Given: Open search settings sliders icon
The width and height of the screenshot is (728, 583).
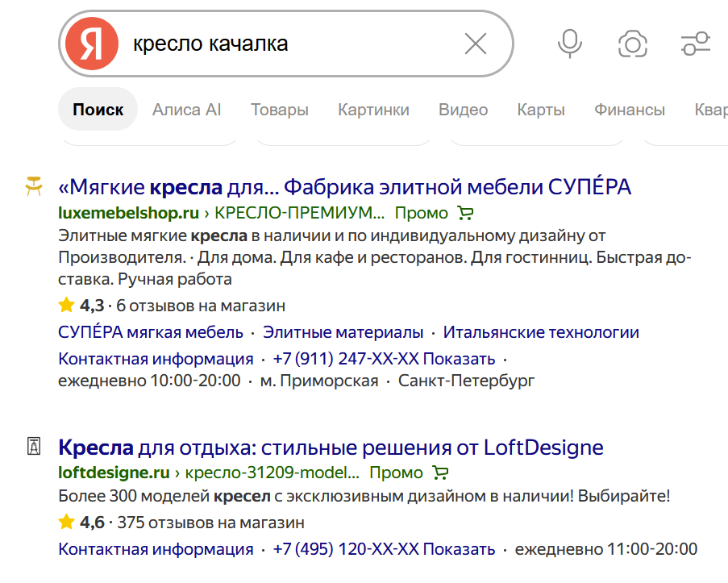Looking at the screenshot, I should (x=696, y=44).
